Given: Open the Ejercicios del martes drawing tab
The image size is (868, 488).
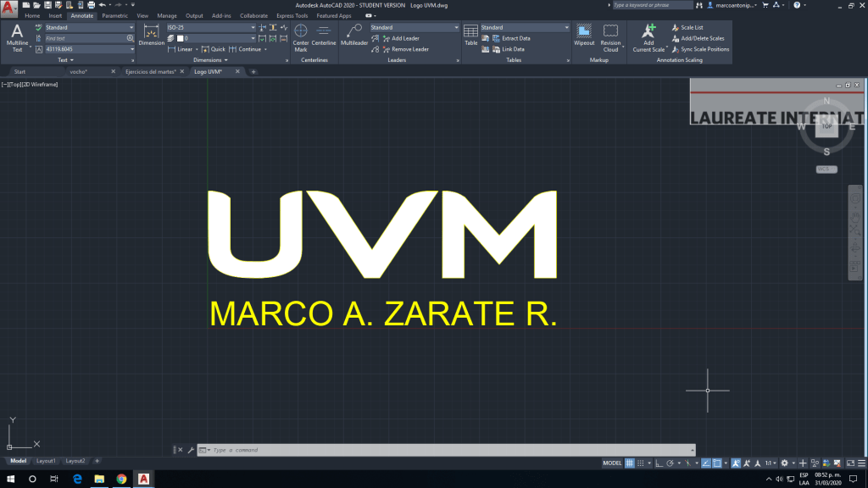Looking at the screenshot, I should pos(150,72).
